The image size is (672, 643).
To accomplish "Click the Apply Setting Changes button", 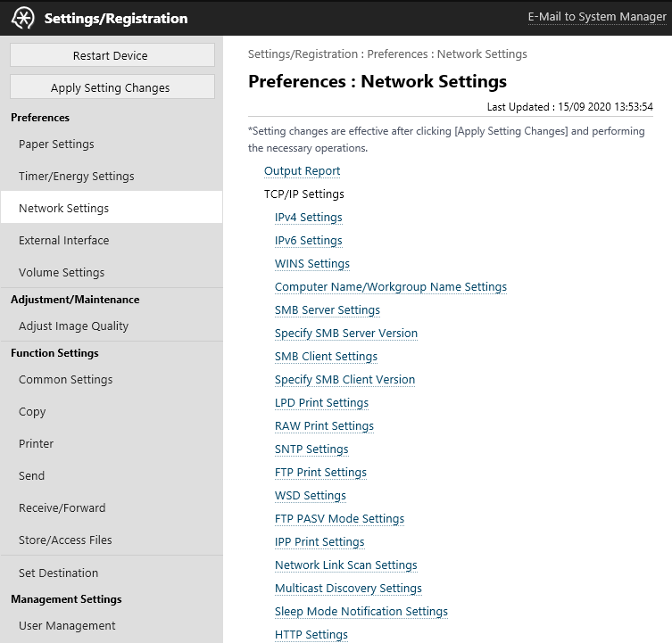I will pyautogui.click(x=112, y=87).
